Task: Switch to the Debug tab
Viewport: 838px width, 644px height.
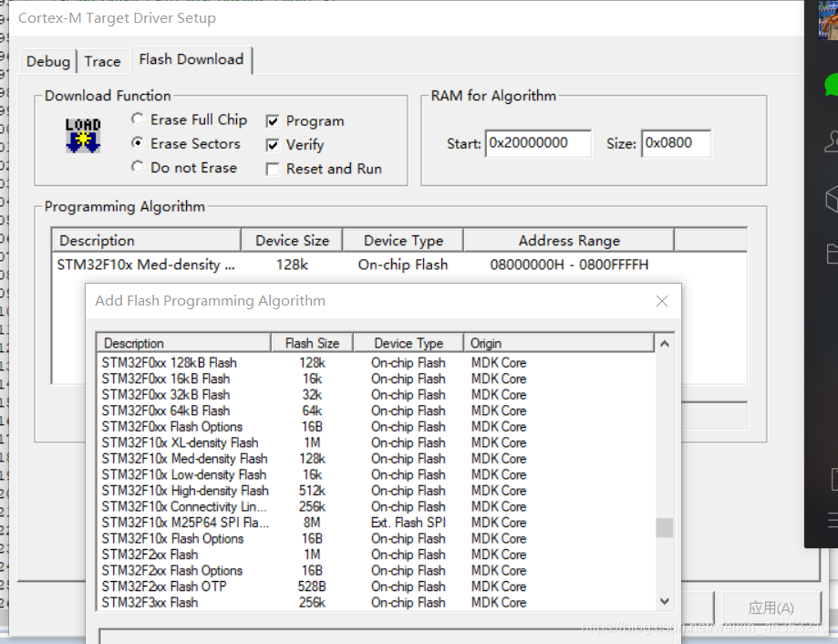Action: (48, 61)
